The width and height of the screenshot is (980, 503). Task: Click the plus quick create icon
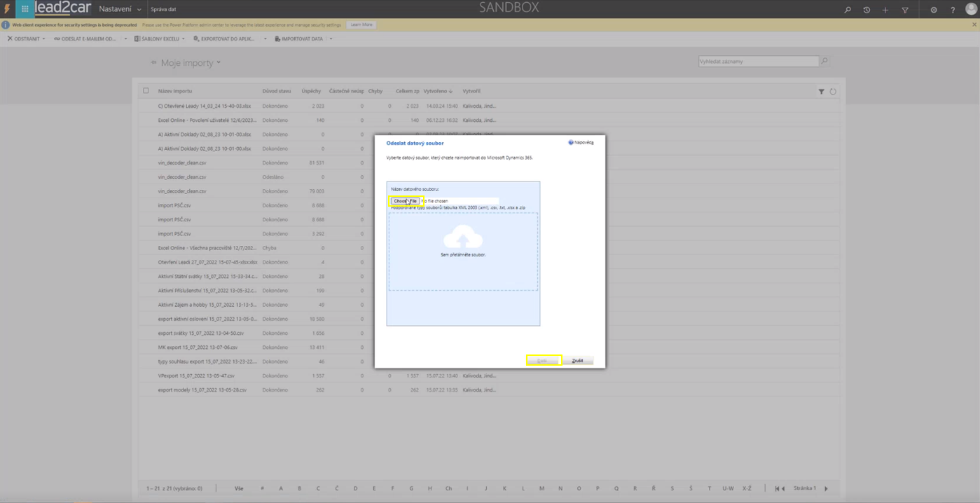coord(885,10)
